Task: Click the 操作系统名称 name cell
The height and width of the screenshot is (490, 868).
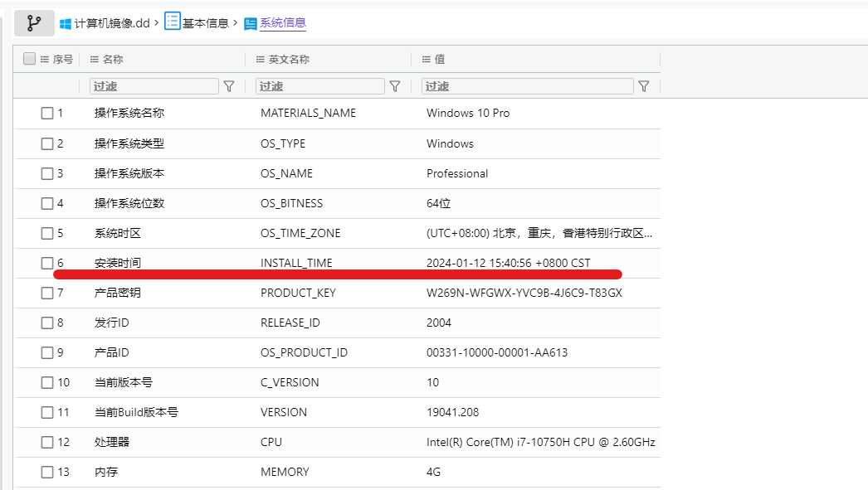Action: pyautogui.click(x=129, y=113)
